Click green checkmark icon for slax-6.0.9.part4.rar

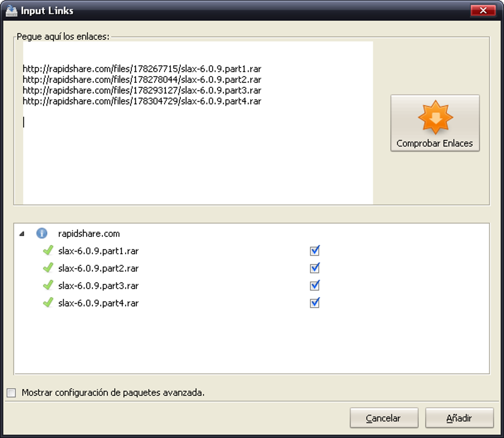pyautogui.click(x=48, y=303)
